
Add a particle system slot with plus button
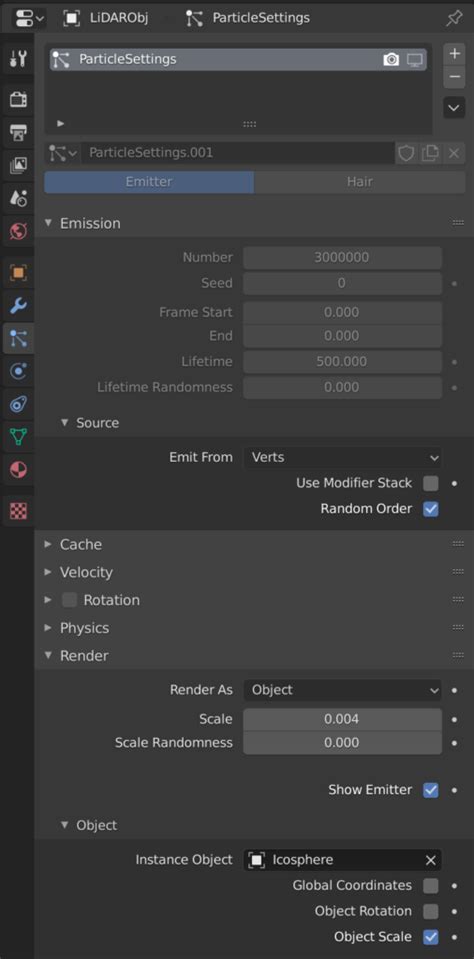pyautogui.click(x=454, y=54)
